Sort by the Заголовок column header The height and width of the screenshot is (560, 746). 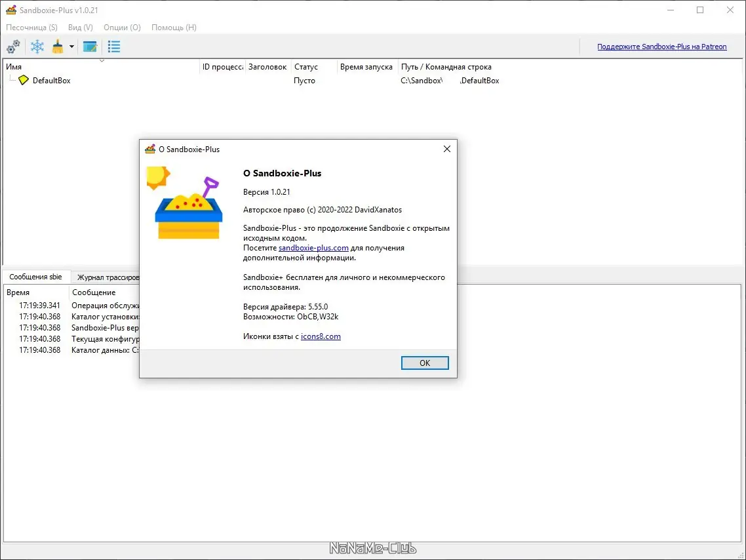(267, 67)
